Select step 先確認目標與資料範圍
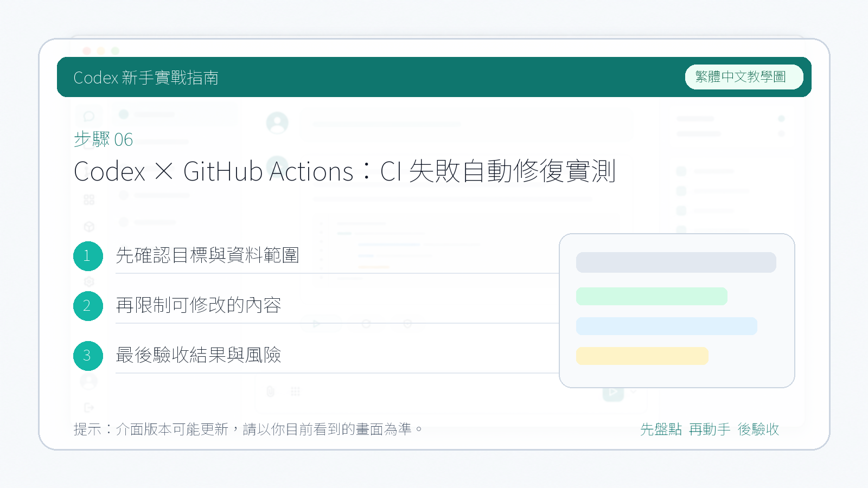 tap(207, 255)
